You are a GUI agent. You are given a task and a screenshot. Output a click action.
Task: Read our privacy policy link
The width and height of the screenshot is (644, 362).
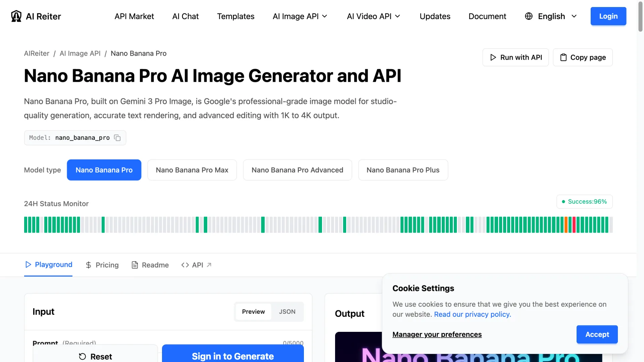click(x=473, y=314)
